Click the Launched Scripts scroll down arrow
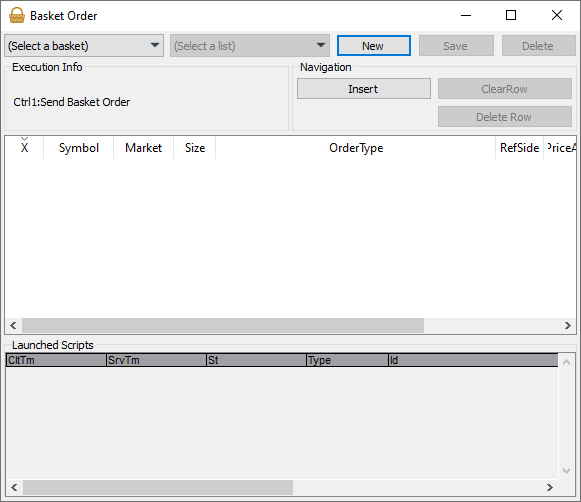This screenshot has height=502, width=581. (x=566, y=471)
